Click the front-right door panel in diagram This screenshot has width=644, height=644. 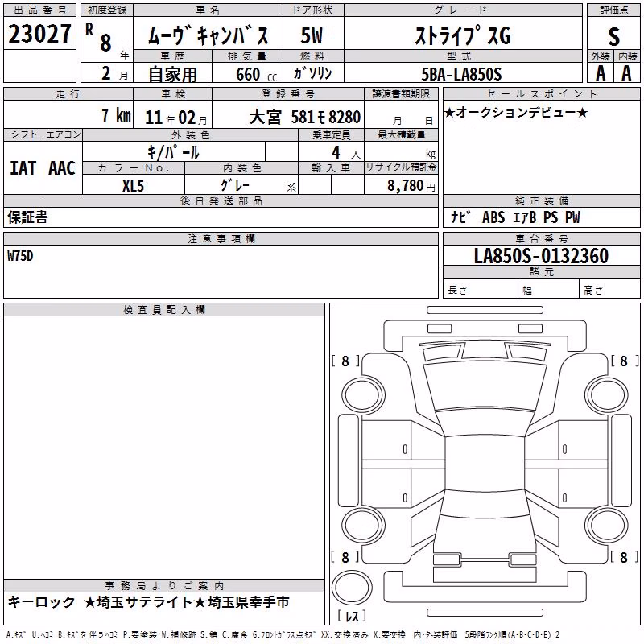tap(583, 440)
